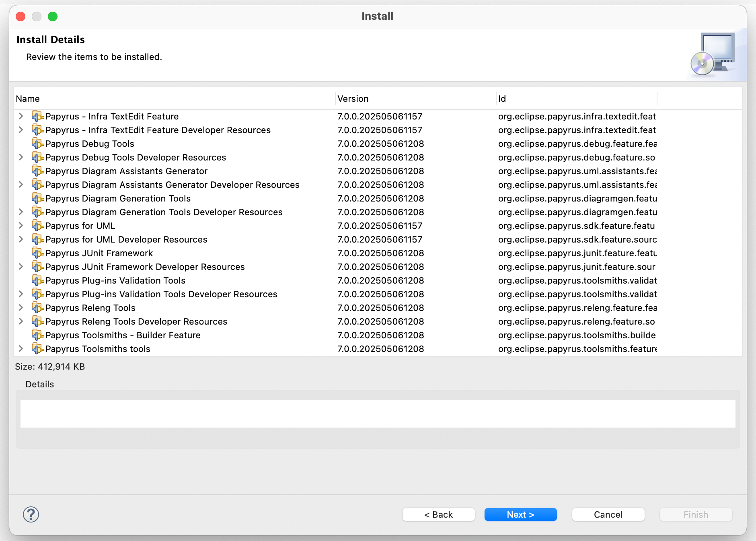Screen dimensions: 756x541
Task: Click the Papyrus for UML feature icon
Action: coord(37,226)
